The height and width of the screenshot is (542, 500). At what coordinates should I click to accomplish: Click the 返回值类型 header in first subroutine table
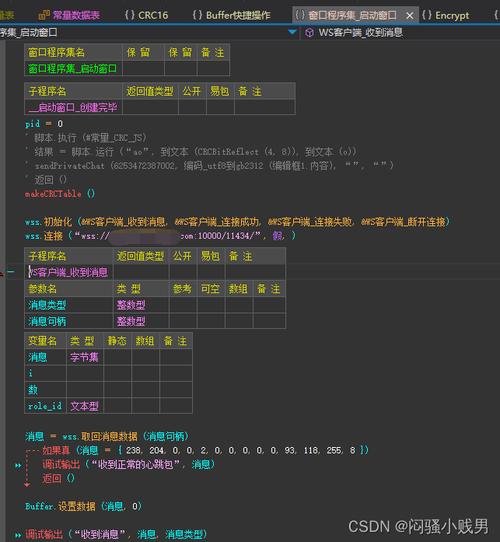click(x=150, y=91)
